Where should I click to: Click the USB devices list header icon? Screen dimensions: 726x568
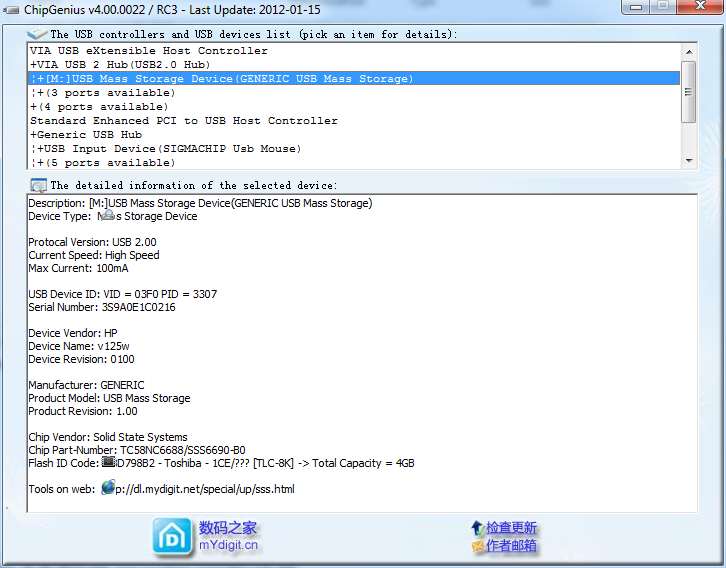[x=37, y=34]
